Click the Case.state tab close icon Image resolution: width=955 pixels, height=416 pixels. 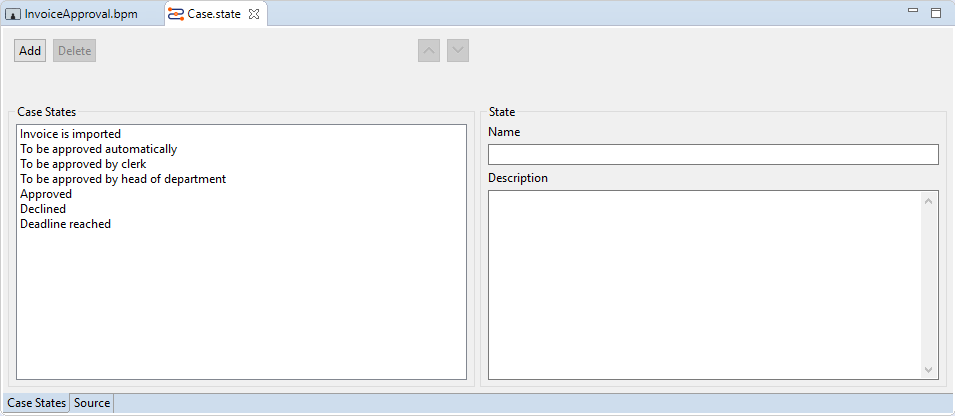[x=253, y=14]
